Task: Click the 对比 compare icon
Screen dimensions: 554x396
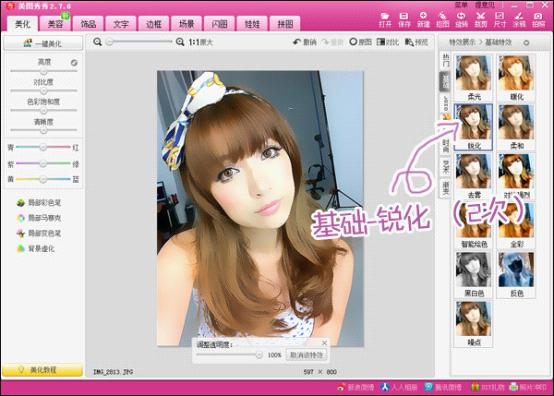Action: (388, 42)
